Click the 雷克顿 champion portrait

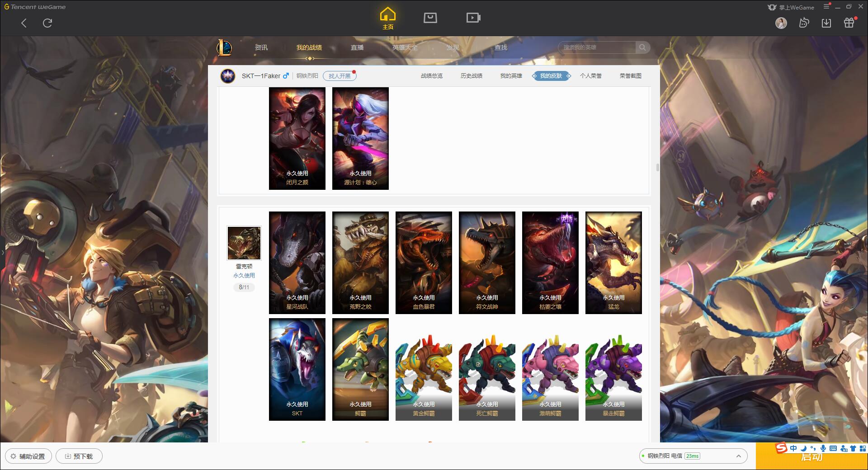[x=244, y=243]
